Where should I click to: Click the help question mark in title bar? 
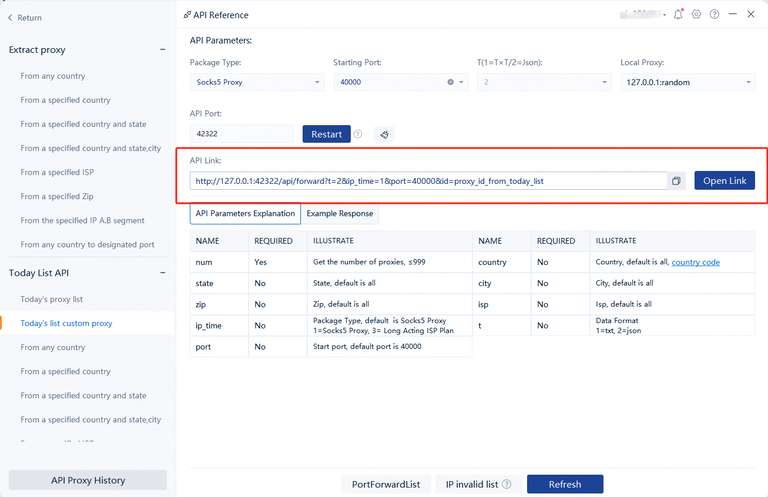click(x=714, y=15)
